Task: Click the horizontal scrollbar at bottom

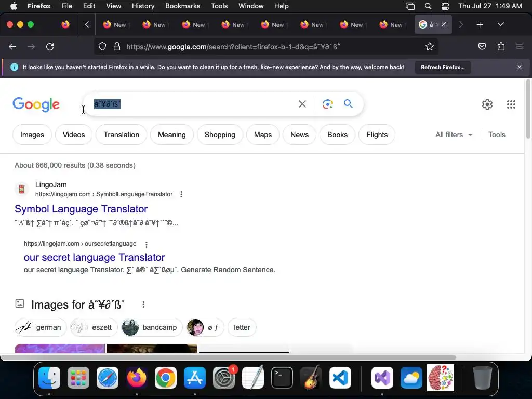Action: point(228,357)
